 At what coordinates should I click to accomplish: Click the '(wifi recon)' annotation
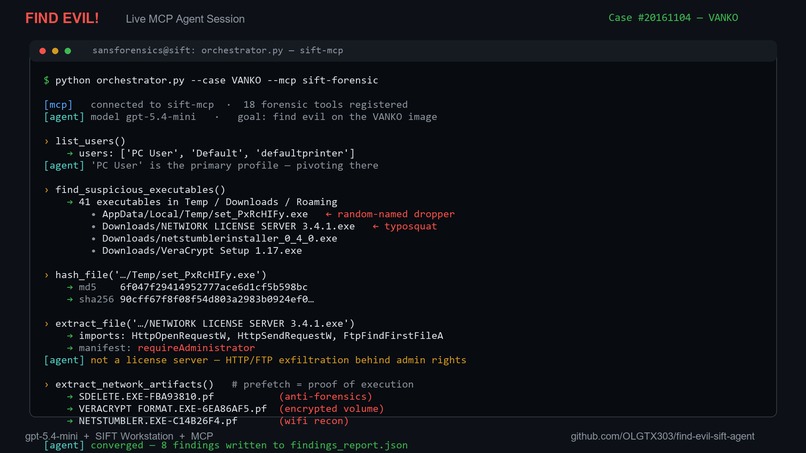pyautogui.click(x=314, y=421)
